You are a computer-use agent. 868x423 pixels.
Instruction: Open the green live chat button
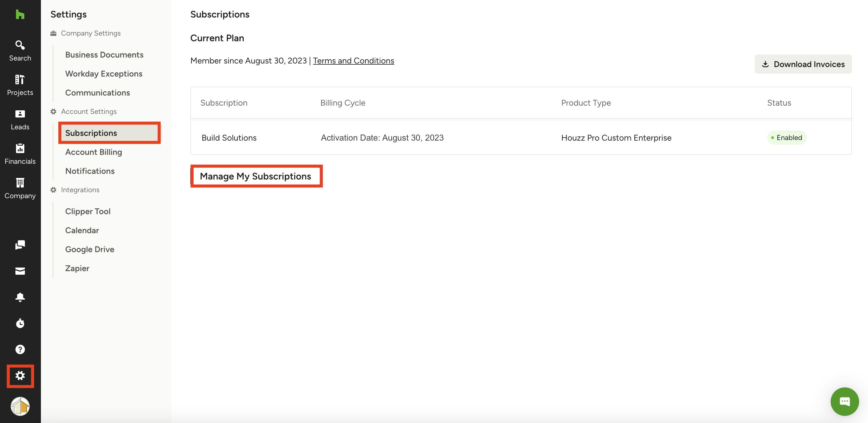click(x=844, y=401)
